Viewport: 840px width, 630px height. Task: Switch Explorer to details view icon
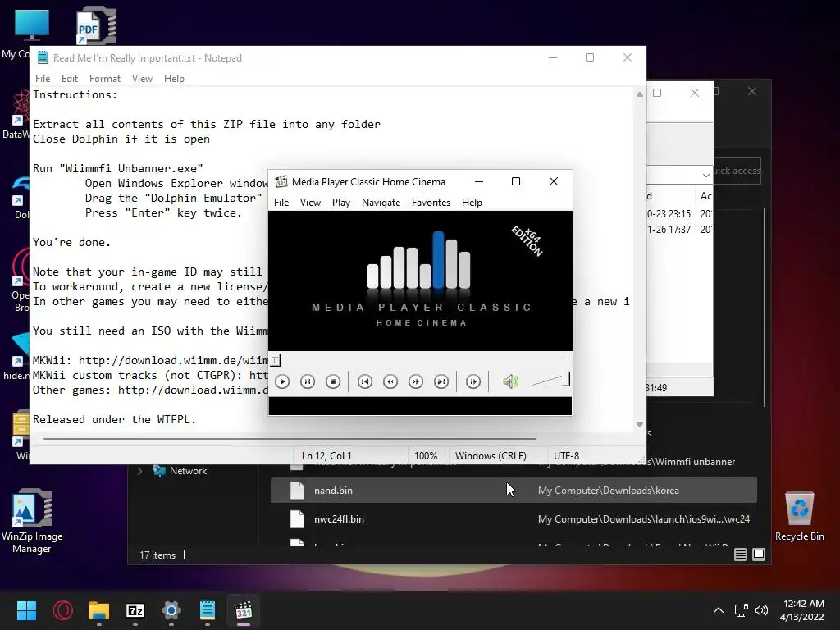click(741, 555)
